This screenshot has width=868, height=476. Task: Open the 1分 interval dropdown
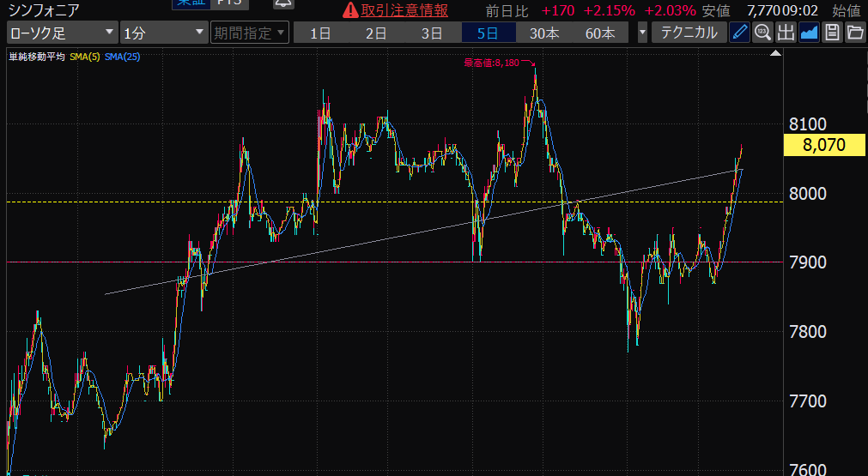click(x=163, y=33)
